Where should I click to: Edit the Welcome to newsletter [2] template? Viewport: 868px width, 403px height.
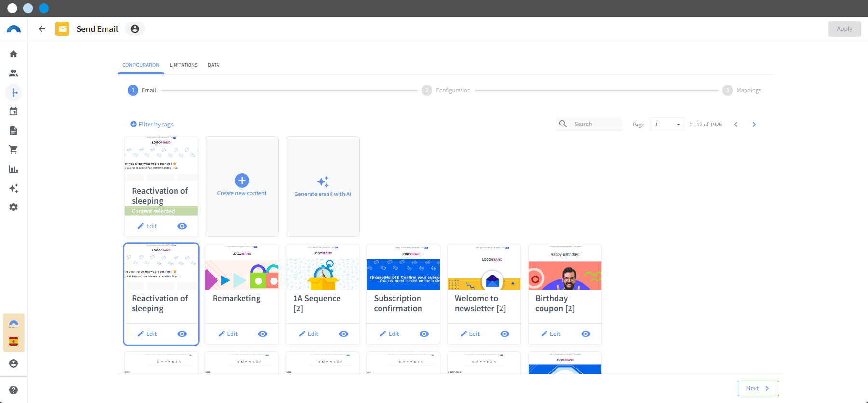pos(470,334)
